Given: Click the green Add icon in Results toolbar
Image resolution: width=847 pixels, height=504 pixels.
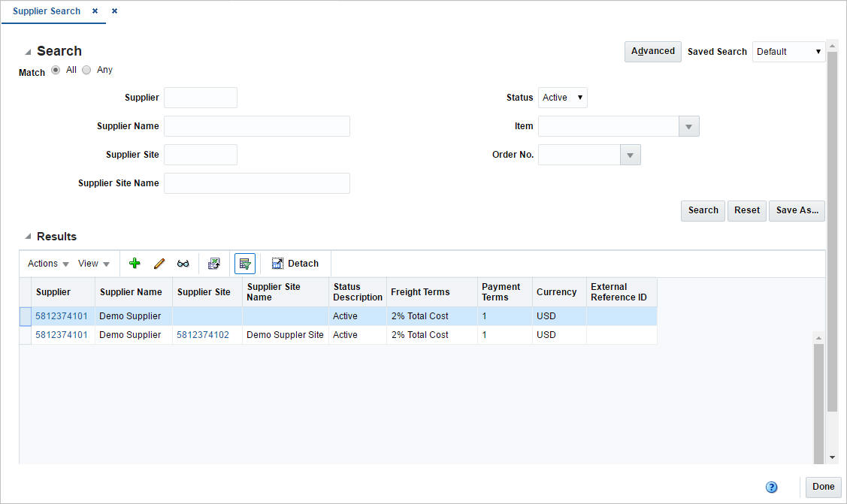Looking at the screenshot, I should click(135, 263).
